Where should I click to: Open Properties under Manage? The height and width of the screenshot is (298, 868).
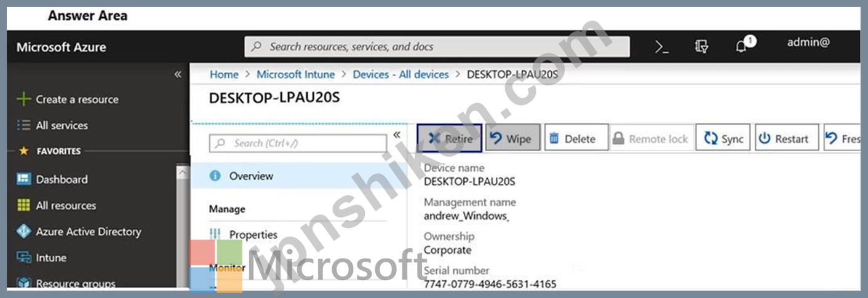tap(253, 235)
